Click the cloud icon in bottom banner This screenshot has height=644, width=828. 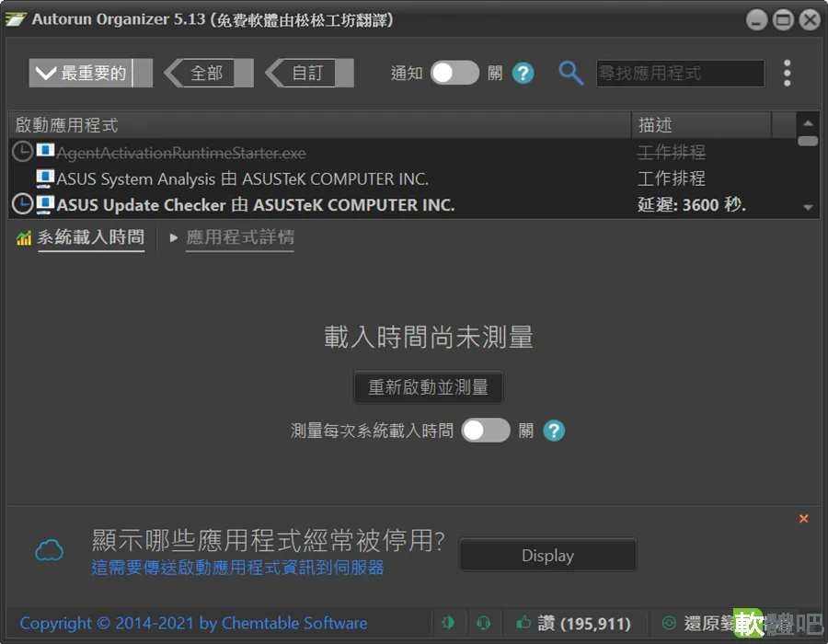[x=49, y=550]
